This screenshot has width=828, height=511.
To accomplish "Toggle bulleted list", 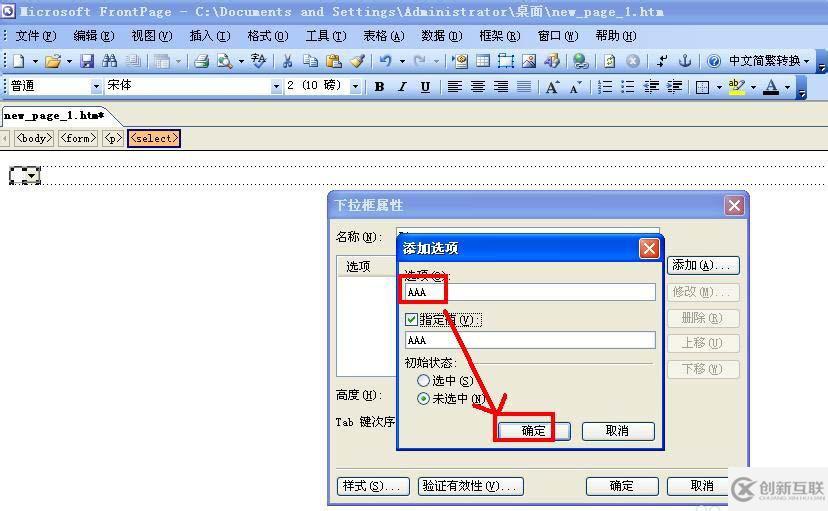I will [x=627, y=87].
